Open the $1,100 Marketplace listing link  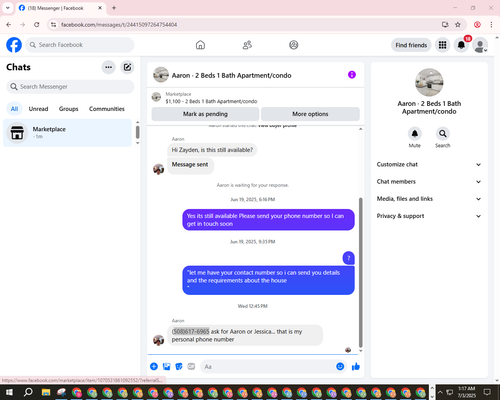tap(211, 101)
